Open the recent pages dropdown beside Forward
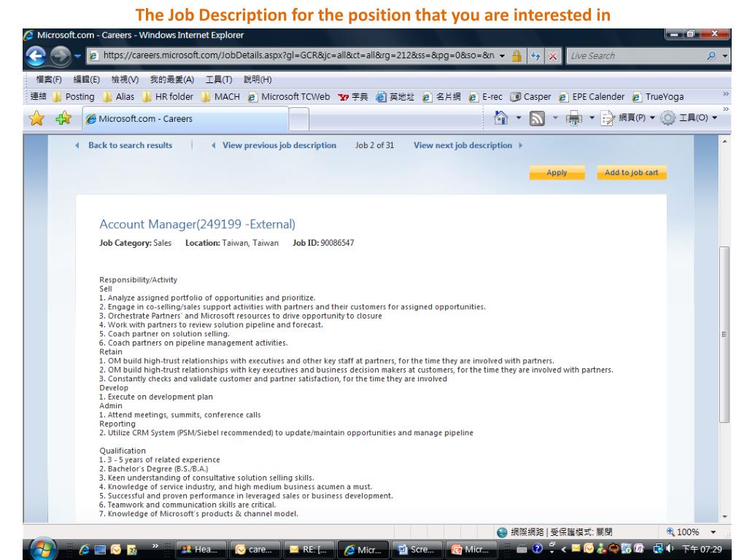Image resolution: width=747 pixels, height=560 pixels. (x=77, y=55)
